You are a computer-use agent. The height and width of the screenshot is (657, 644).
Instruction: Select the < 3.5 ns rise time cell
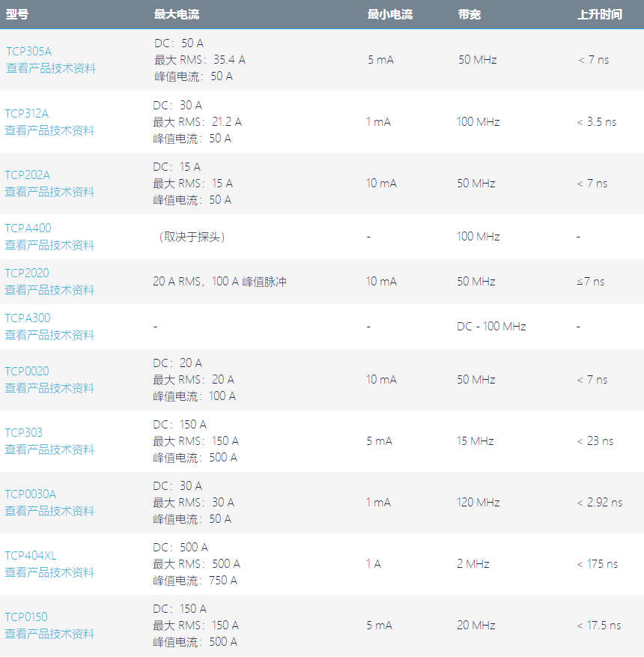pos(597,122)
